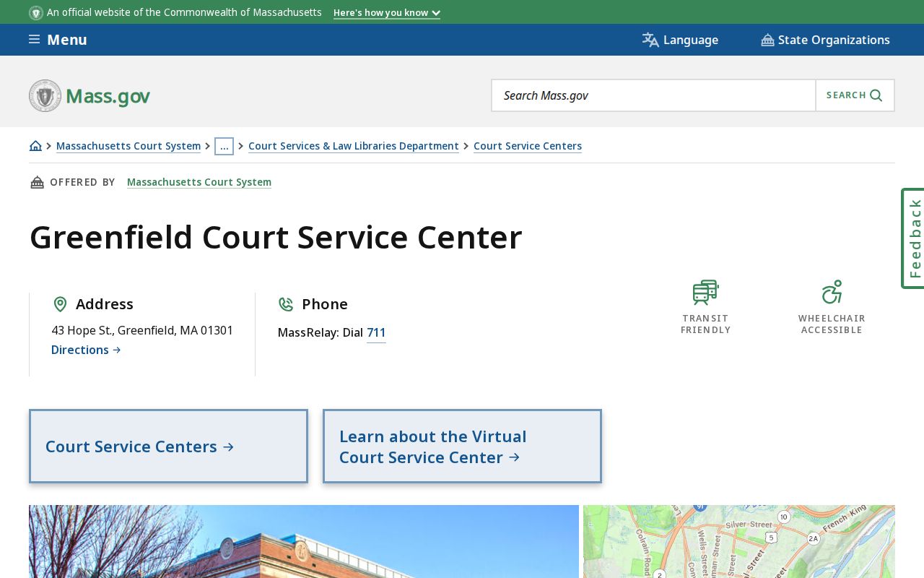Click the Transit Friendly bus icon

tap(706, 293)
